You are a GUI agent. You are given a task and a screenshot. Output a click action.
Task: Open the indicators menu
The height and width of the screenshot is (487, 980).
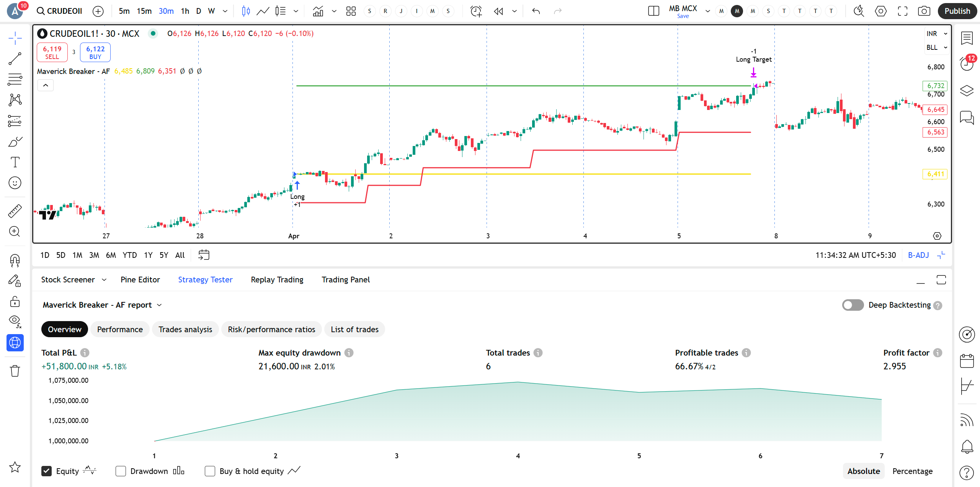coord(318,11)
